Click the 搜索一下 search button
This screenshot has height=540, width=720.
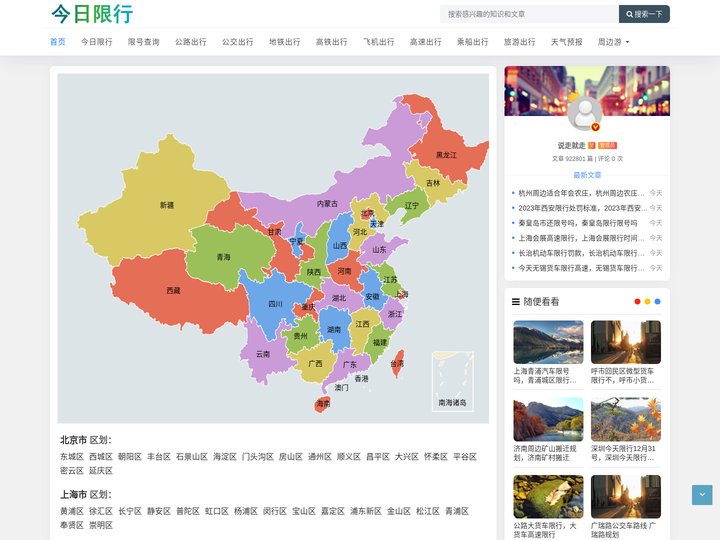(644, 14)
